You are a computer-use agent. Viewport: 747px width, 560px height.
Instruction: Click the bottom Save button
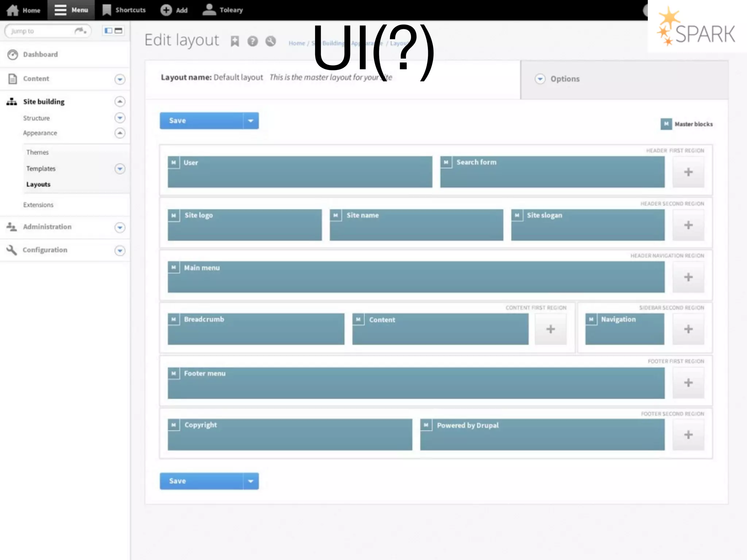(x=201, y=481)
